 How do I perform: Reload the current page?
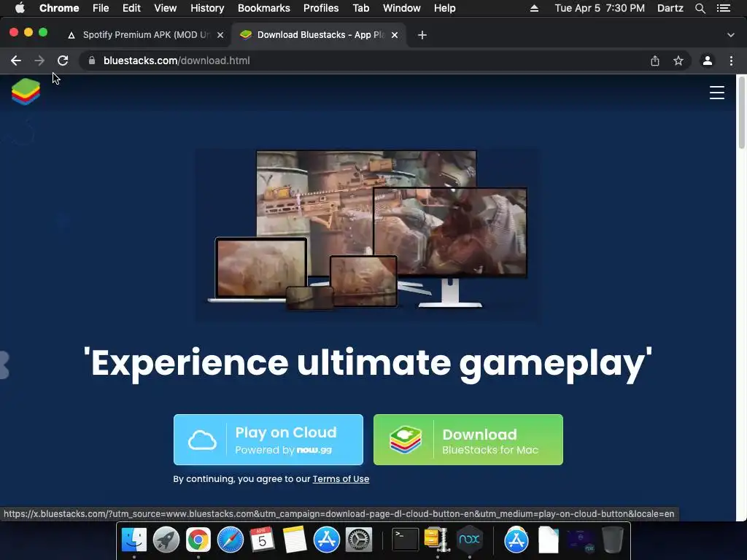pos(63,61)
